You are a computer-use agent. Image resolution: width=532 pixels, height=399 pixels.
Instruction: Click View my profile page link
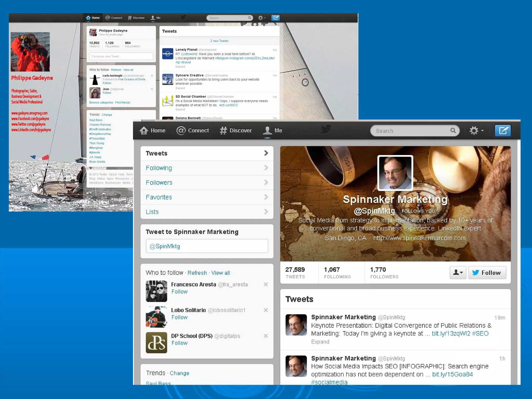tap(111, 35)
